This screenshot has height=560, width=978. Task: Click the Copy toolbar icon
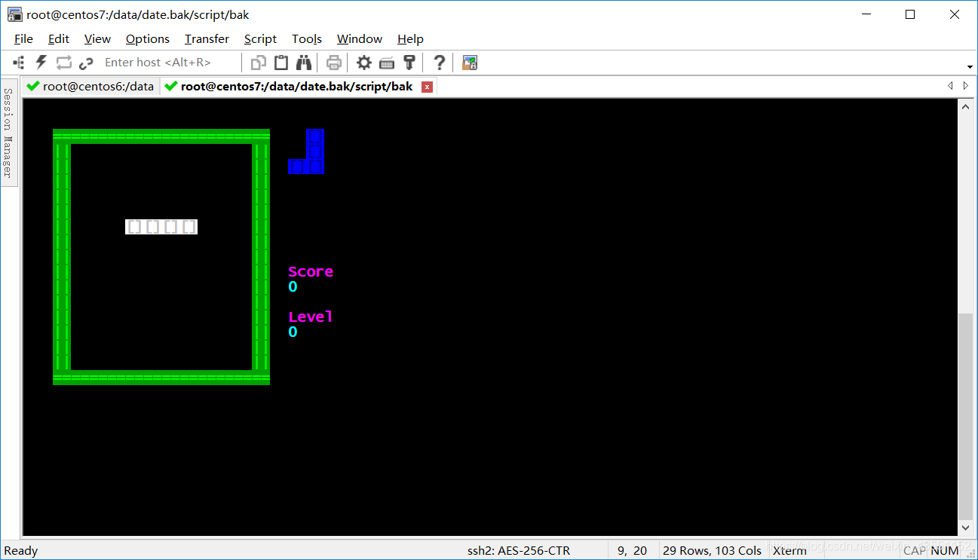(258, 63)
